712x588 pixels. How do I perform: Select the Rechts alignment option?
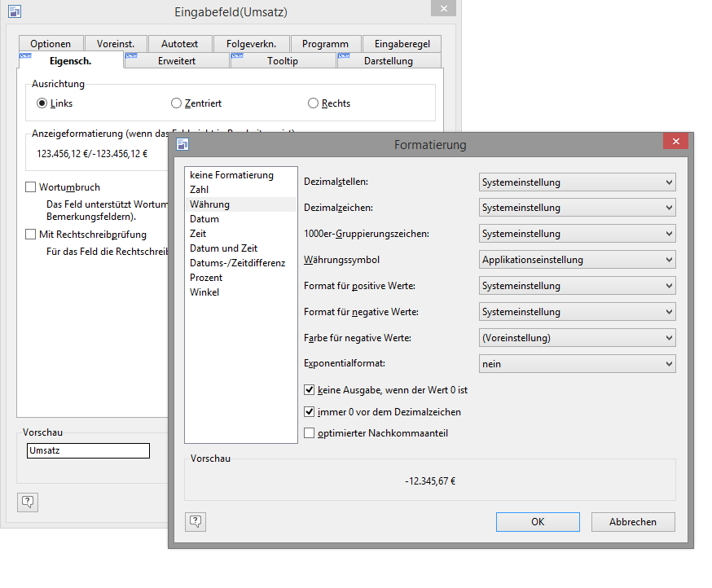pyautogui.click(x=314, y=103)
